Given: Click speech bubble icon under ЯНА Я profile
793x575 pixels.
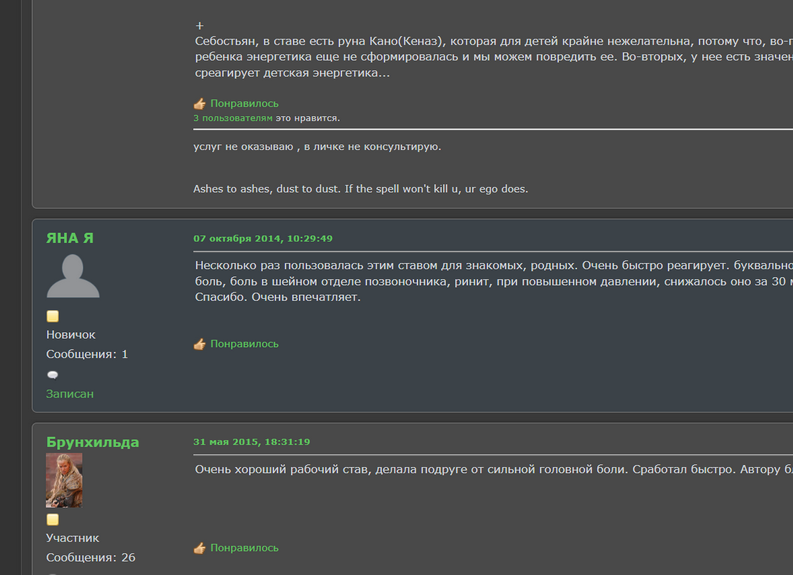Looking at the screenshot, I should (x=53, y=375).
